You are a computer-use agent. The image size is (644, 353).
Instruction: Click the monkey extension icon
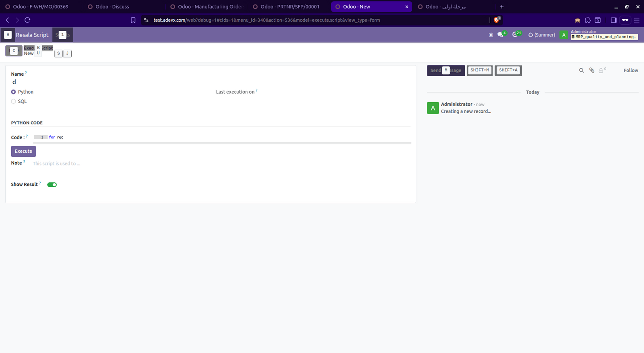[x=578, y=20]
